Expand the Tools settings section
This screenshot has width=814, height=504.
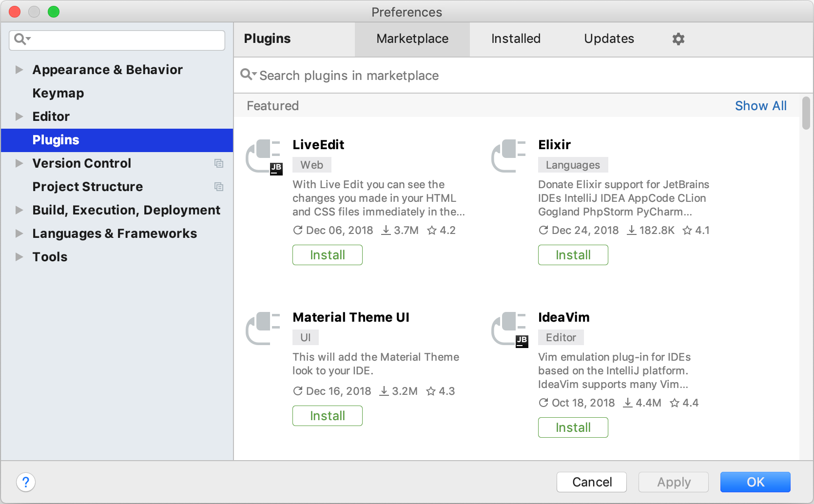click(19, 257)
